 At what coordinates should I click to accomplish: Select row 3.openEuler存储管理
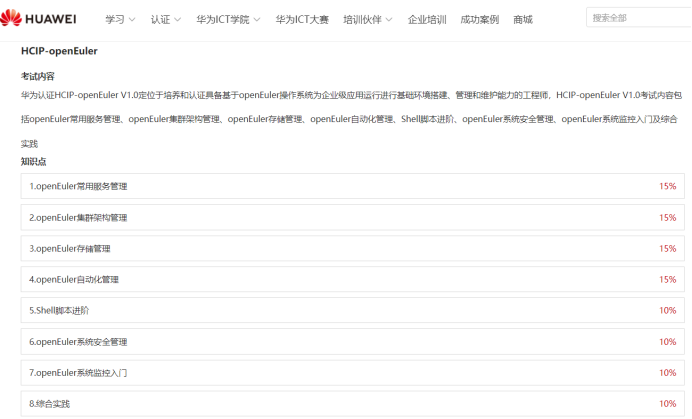point(353,248)
